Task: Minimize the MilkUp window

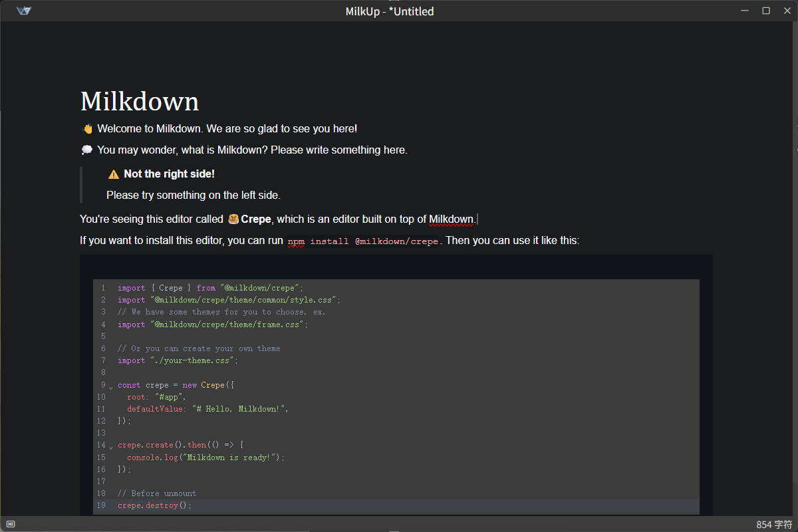Action: click(745, 11)
